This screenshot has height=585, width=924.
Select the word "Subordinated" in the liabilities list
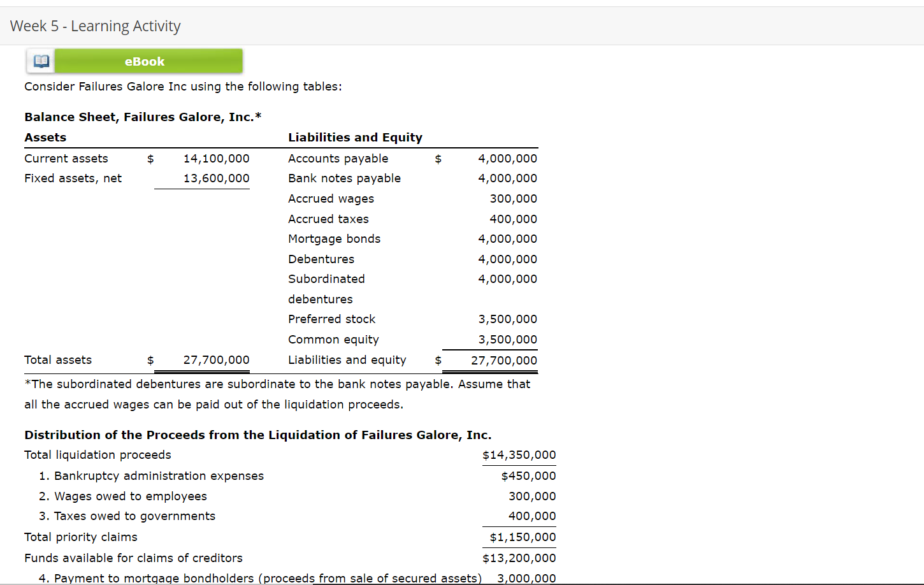[326, 279]
